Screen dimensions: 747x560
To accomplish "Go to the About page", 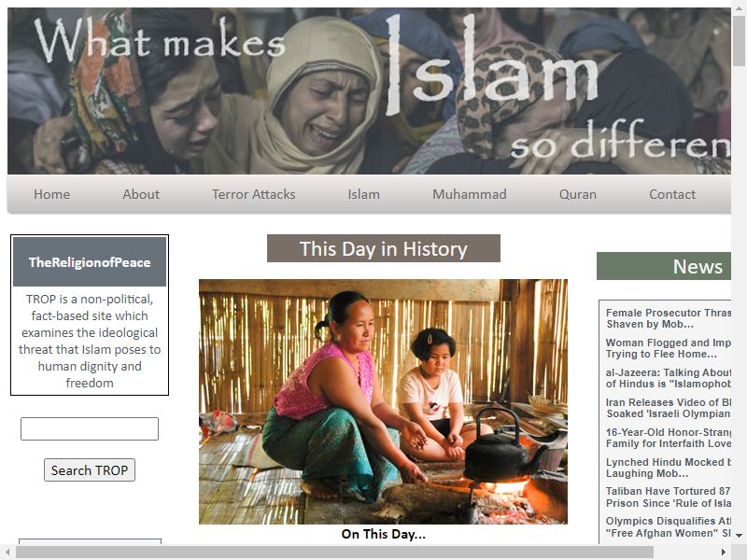I will 141,194.
